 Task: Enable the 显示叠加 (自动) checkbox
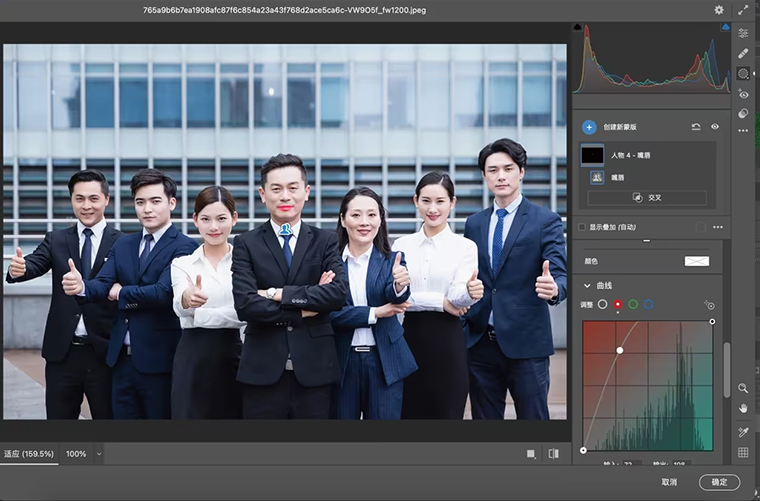tap(582, 227)
